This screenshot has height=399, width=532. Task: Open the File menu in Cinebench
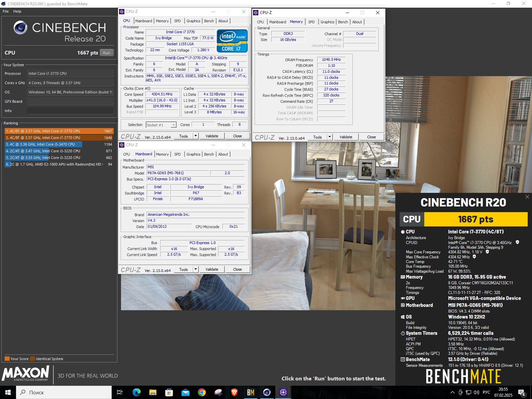(x=6, y=11)
